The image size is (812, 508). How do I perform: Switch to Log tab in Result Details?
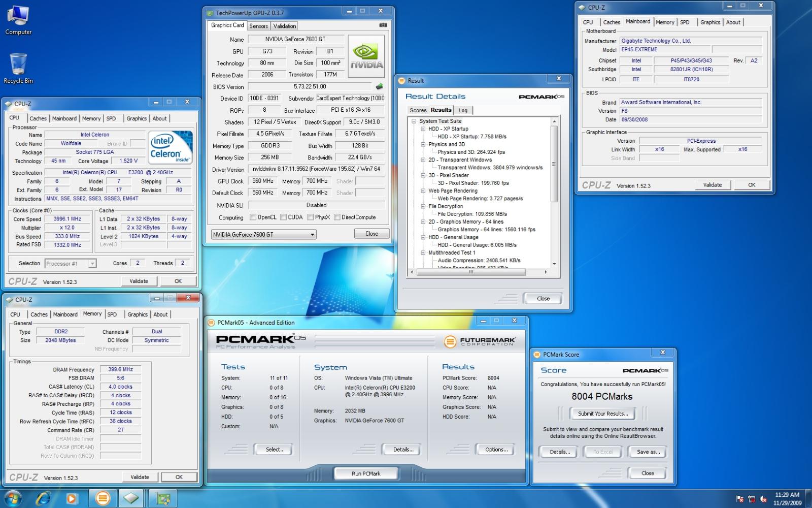[463, 110]
